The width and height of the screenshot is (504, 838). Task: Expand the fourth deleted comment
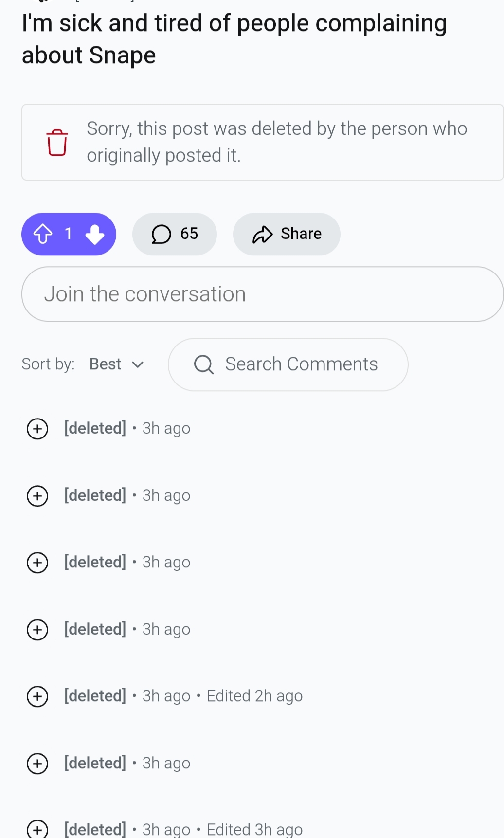pos(37,630)
